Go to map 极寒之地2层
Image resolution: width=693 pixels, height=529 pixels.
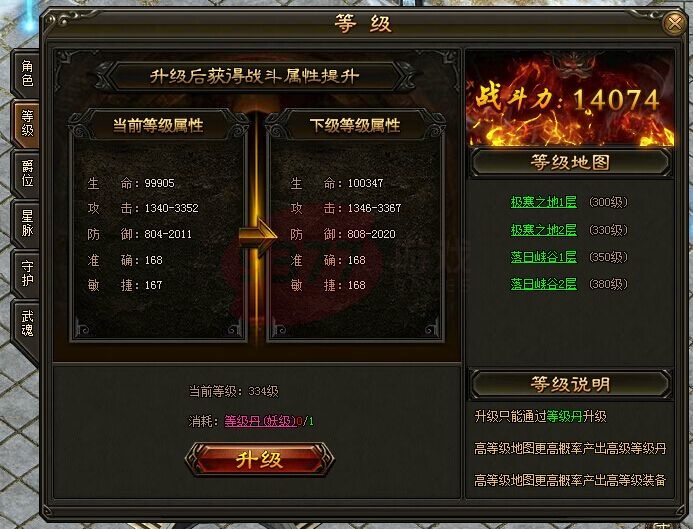[544, 230]
